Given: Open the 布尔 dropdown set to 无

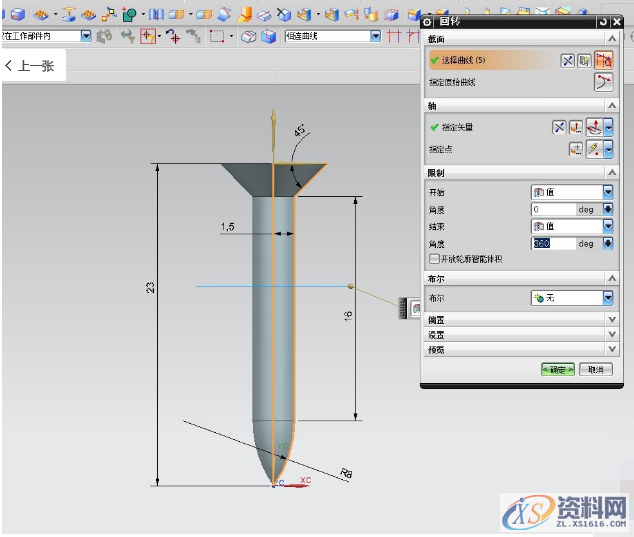Looking at the screenshot, I should coord(608,298).
